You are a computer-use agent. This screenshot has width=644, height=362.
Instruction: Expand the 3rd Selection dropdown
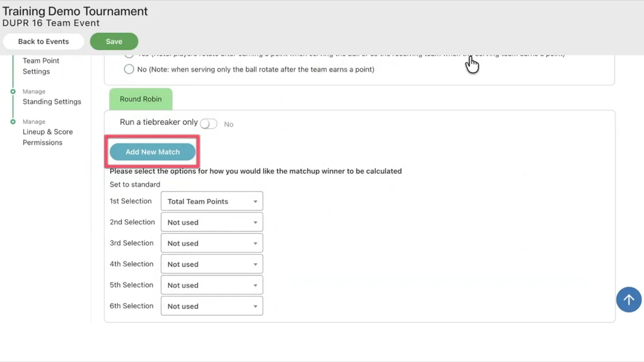click(212, 243)
